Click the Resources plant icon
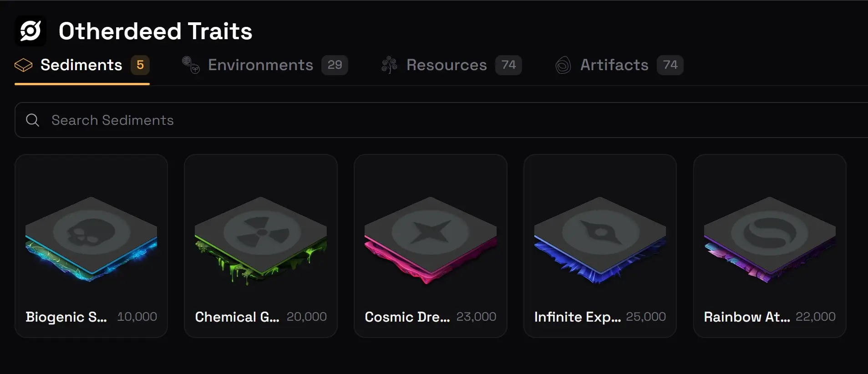868x374 pixels. (389, 65)
